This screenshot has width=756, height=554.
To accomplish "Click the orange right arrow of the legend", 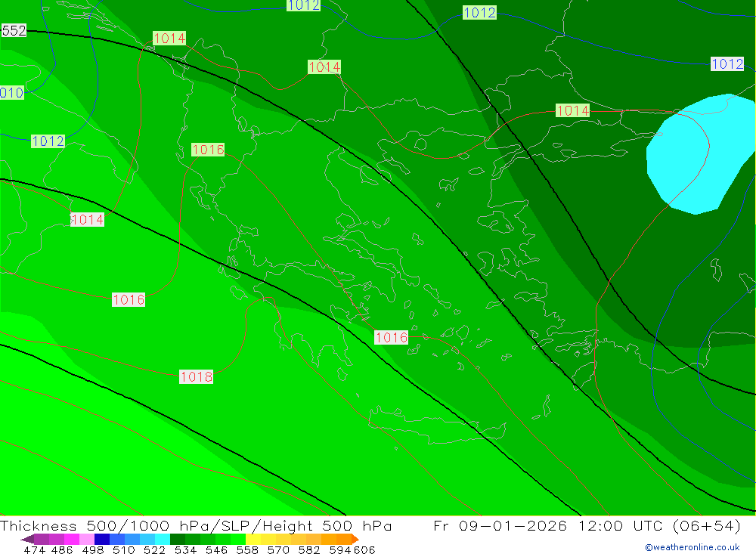I will coord(355,539).
